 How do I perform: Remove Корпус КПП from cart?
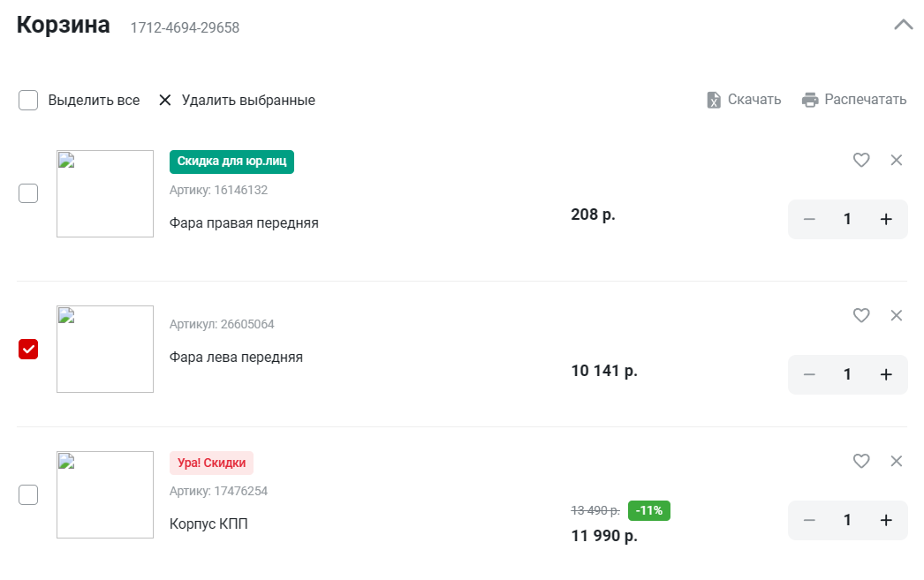[897, 461]
